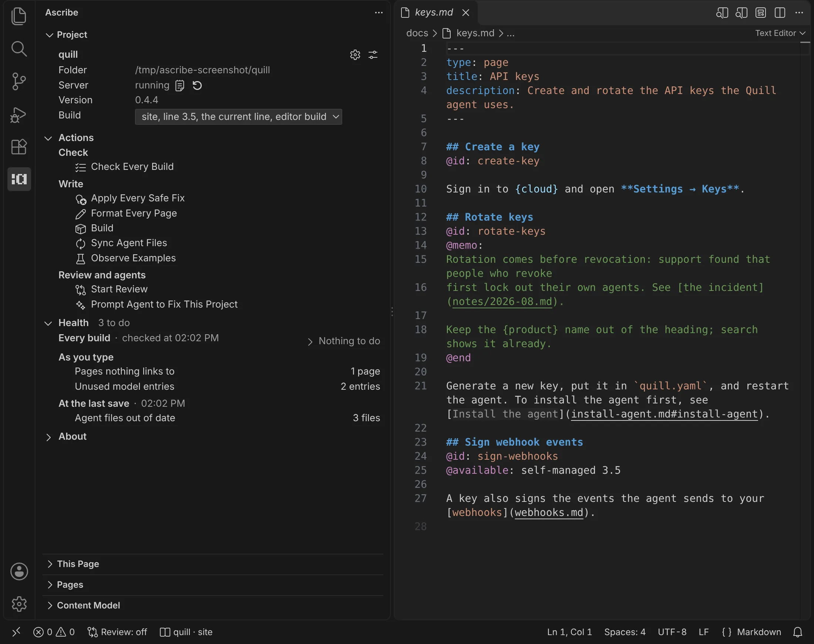Viewport: 814px width, 644px height.
Task: Open the Explorer view in the activity bar
Action: tap(19, 16)
